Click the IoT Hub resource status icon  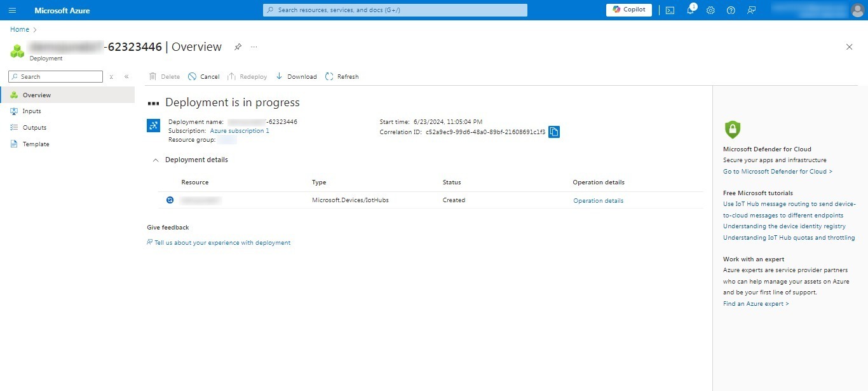tap(170, 200)
